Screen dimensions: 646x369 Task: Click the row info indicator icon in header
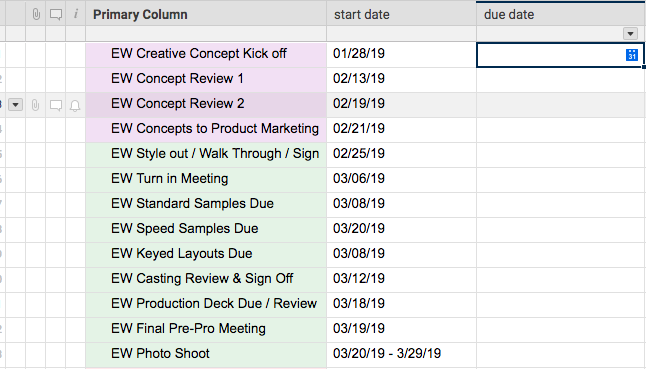coord(76,14)
